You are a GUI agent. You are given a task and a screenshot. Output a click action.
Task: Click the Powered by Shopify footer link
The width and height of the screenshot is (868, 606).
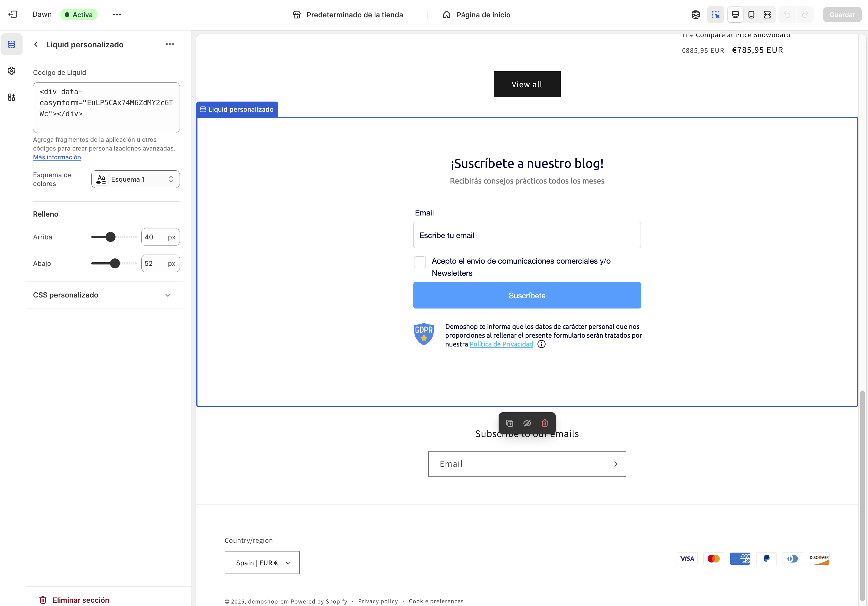319,601
